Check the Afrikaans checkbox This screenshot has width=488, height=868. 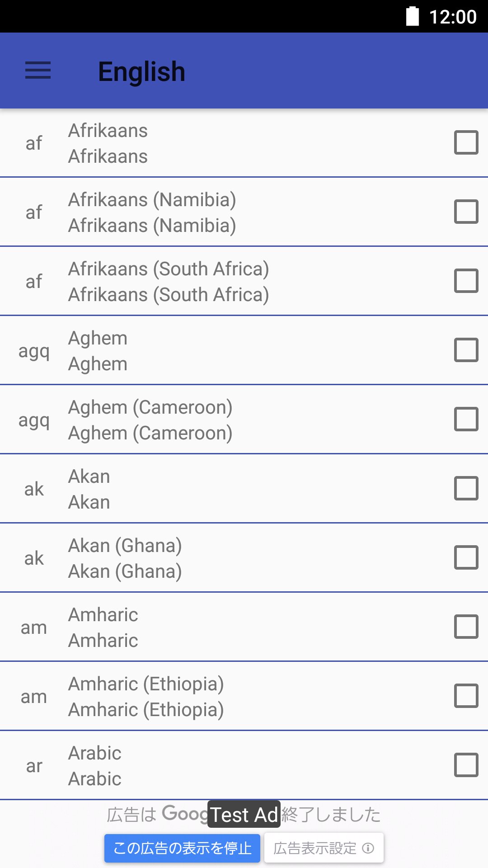tap(466, 143)
